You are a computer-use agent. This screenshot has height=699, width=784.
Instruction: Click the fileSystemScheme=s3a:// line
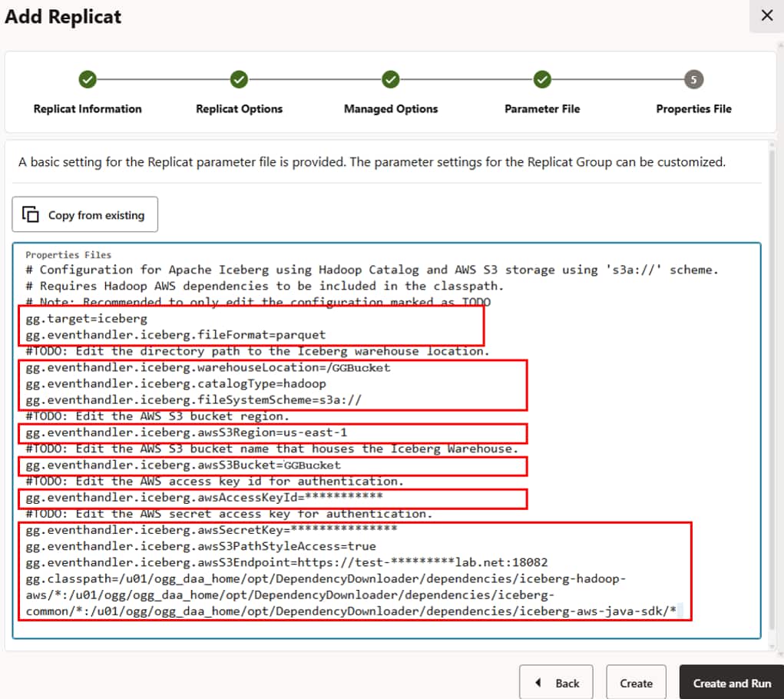click(194, 400)
